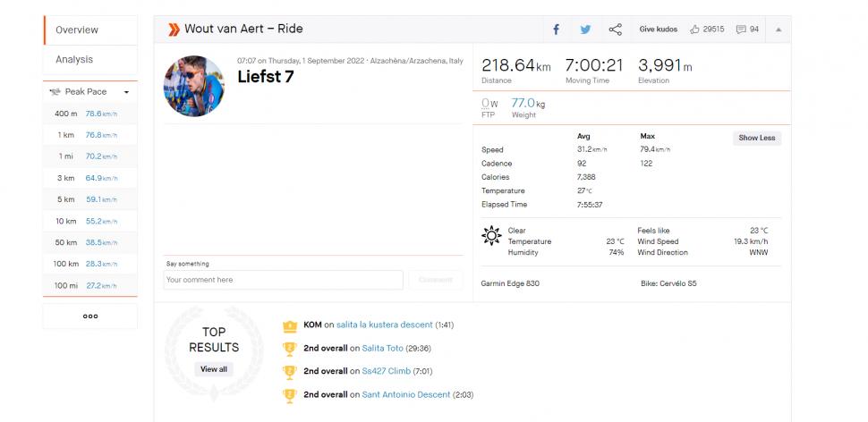Click the trophy beside Sant Antoinio Descent
The width and height of the screenshot is (868, 422).
click(290, 395)
